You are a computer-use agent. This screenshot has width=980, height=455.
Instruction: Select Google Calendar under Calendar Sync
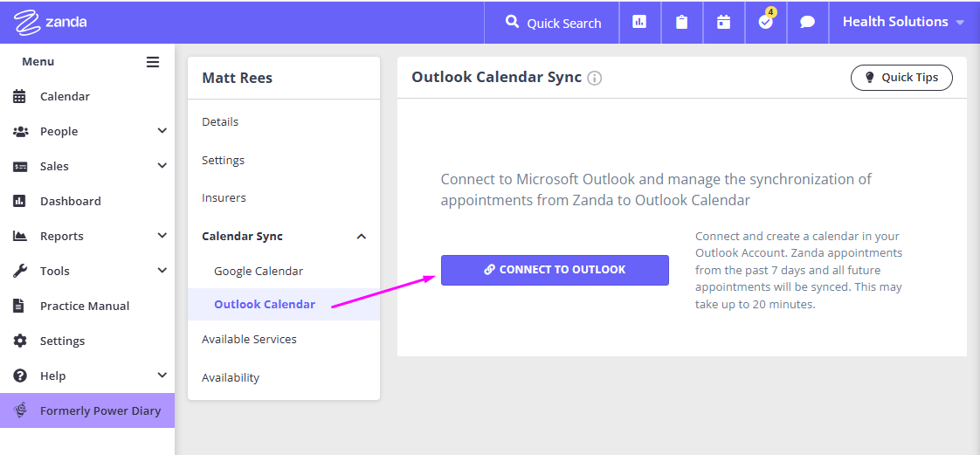point(259,272)
